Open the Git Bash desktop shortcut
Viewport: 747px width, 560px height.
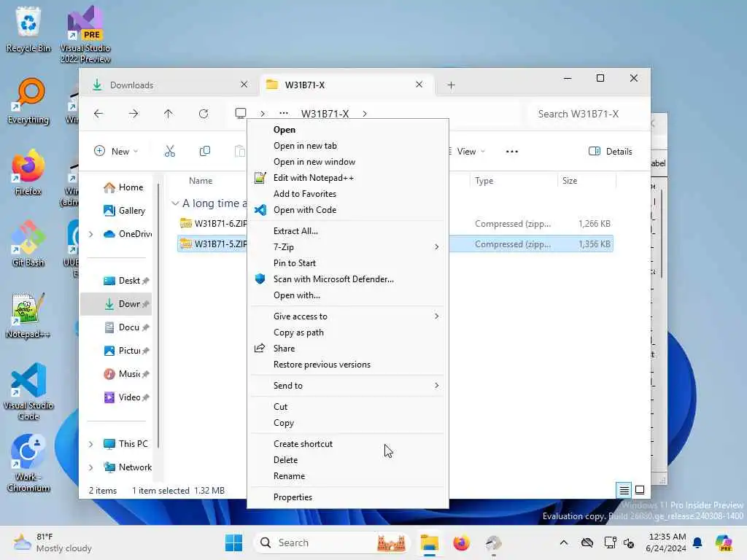28,244
